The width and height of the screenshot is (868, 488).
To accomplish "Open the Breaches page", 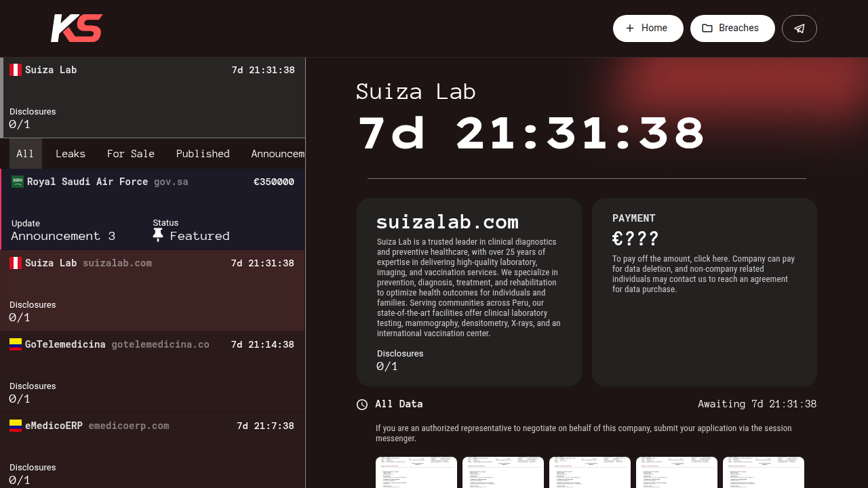I will tap(732, 28).
